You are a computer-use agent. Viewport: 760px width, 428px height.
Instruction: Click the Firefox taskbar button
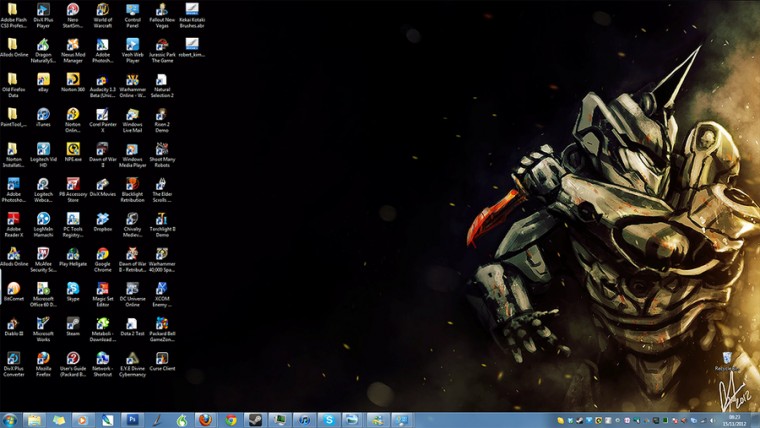tap(206, 420)
